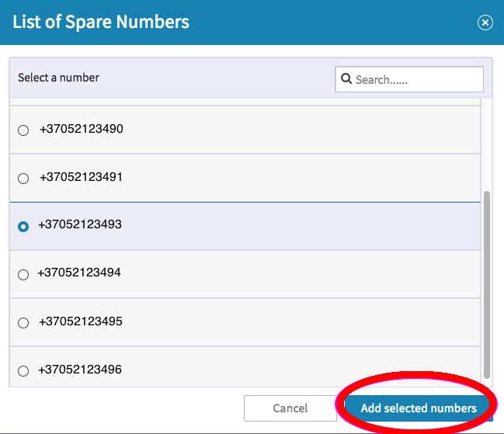504x434 pixels.
Task: Focus the Search input field
Action: 417,79
